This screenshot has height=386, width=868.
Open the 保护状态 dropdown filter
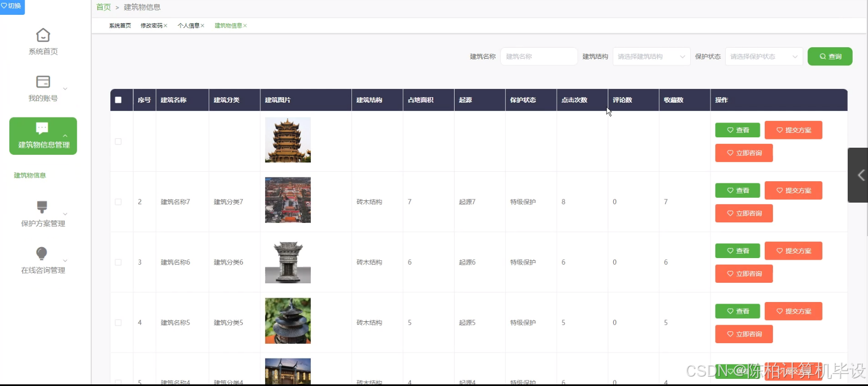(764, 57)
